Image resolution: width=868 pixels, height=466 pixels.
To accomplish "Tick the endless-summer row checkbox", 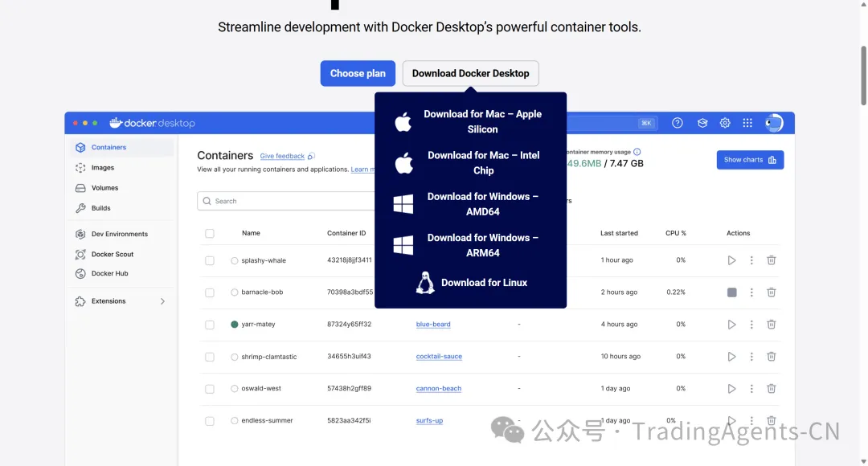I will (210, 421).
